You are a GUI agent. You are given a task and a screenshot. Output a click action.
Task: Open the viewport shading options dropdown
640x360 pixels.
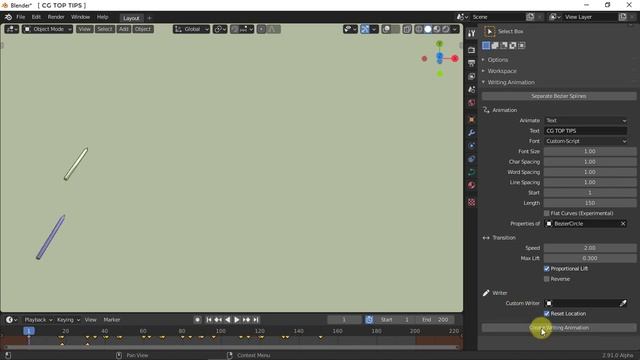point(455,29)
